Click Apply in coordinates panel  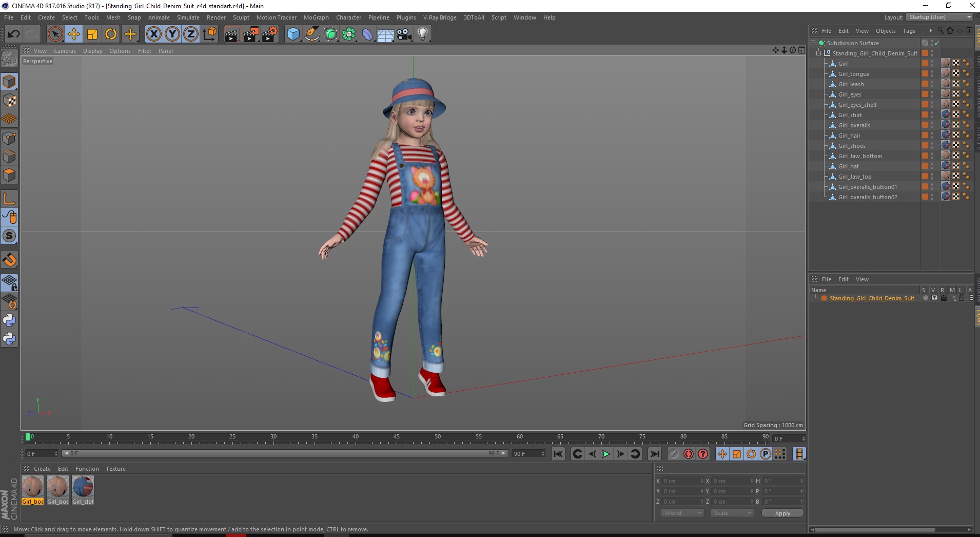(782, 513)
